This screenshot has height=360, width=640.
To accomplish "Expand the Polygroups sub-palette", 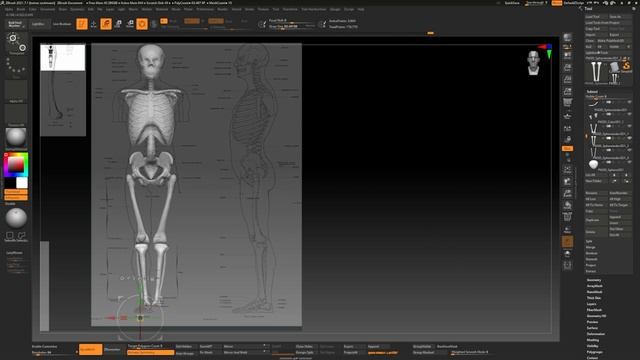I will coord(595,352).
